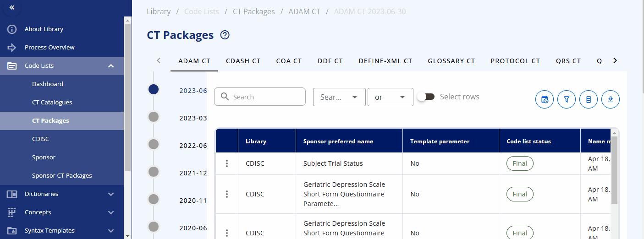Expand the Syntax Templates section chevron
The image size is (644, 239).
[111, 231]
